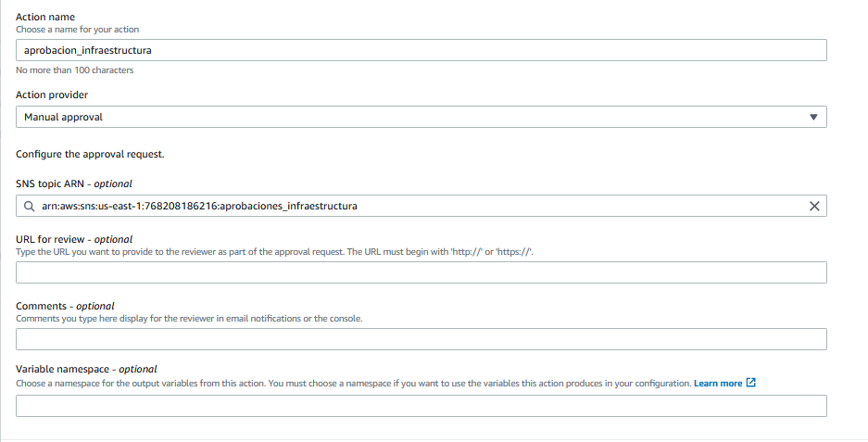
Task: Click the Variable namespace input field
Action: coord(421,406)
